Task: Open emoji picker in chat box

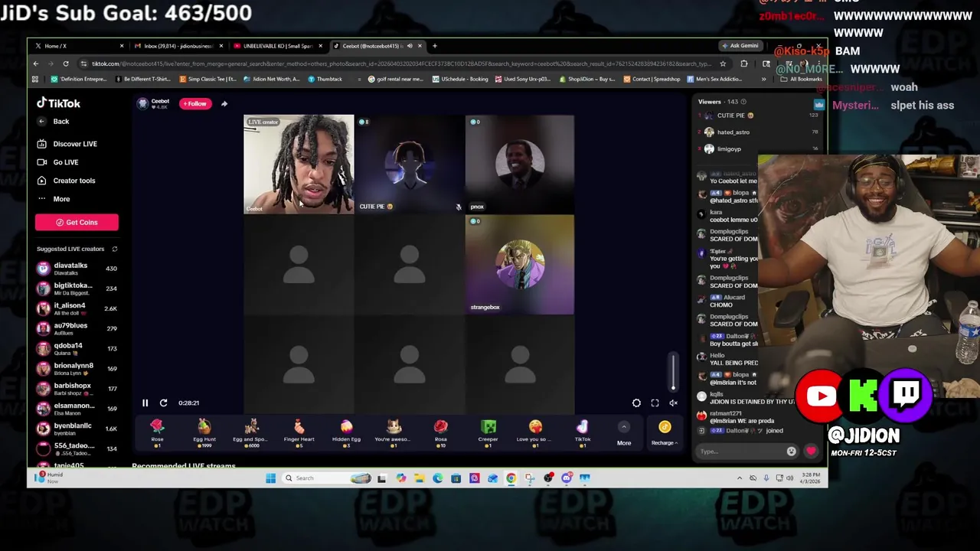Action: click(x=792, y=452)
